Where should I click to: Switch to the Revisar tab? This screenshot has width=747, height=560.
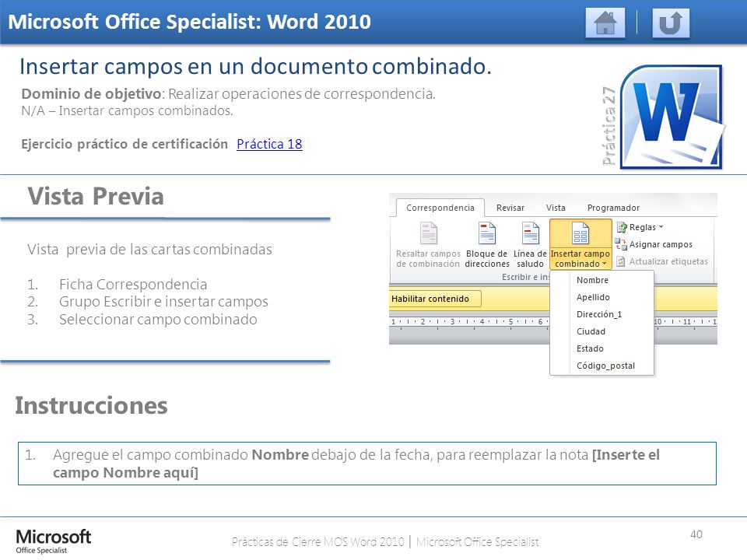[x=510, y=208]
